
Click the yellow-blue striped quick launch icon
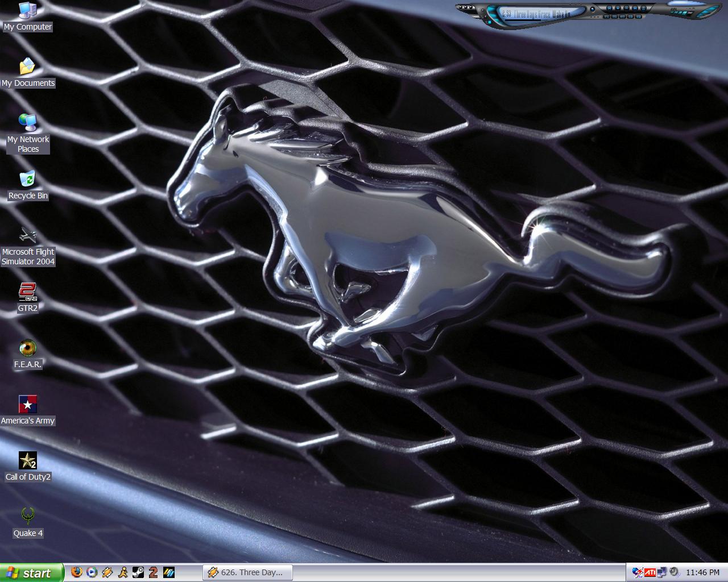tap(169, 572)
